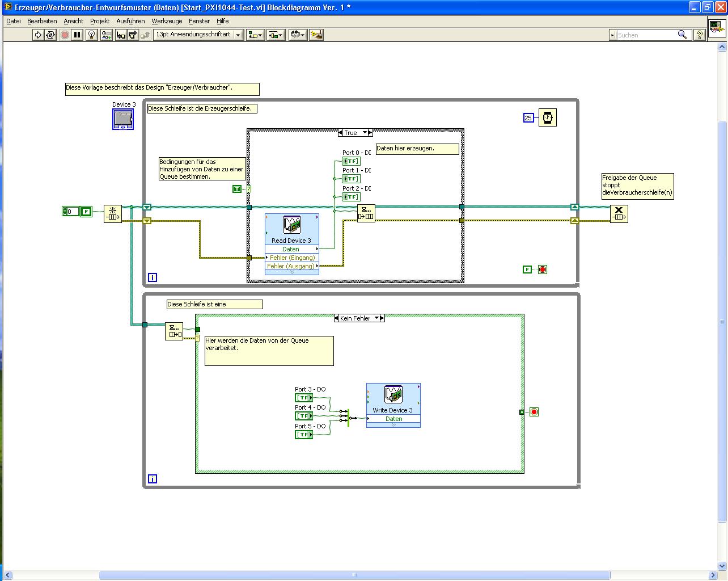Select the Release Queue function node
The image size is (728, 581).
pyautogui.click(x=619, y=214)
